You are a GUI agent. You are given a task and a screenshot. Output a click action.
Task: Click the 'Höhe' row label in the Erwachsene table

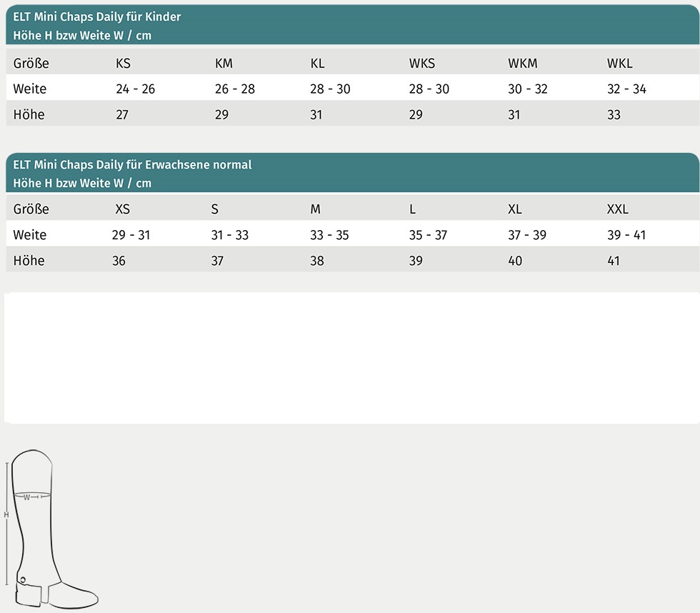coord(29,260)
